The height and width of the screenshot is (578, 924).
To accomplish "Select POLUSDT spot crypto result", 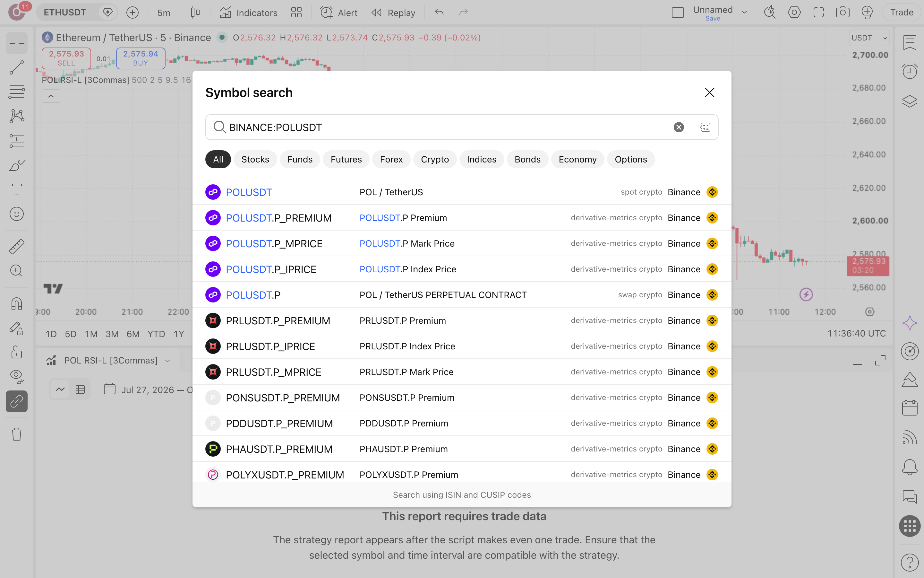I will pyautogui.click(x=462, y=192).
